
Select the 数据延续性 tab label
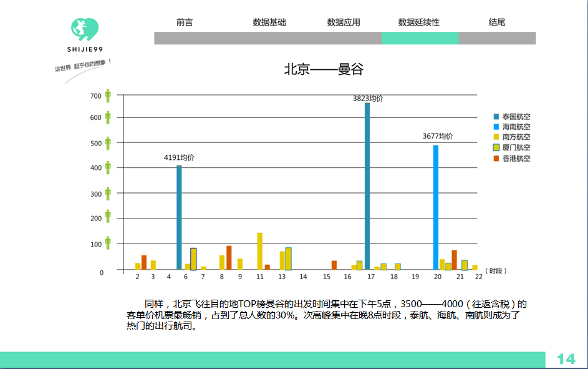point(419,22)
